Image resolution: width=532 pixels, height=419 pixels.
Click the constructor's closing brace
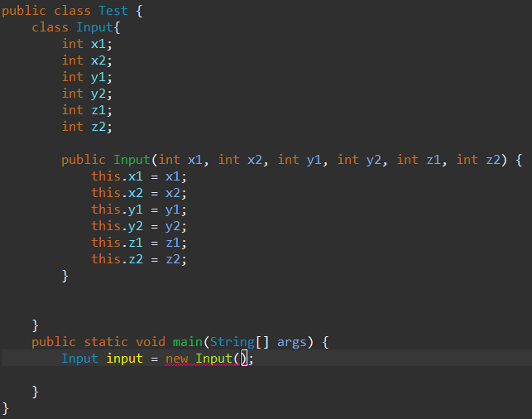(x=65, y=276)
